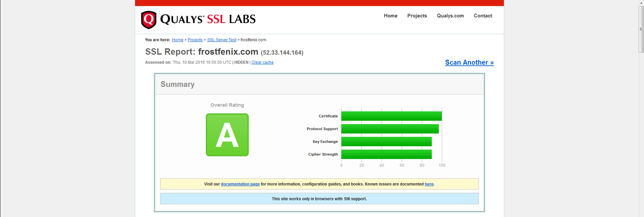Click the overall rating A grade badge
The image size is (644, 217).
click(227, 135)
